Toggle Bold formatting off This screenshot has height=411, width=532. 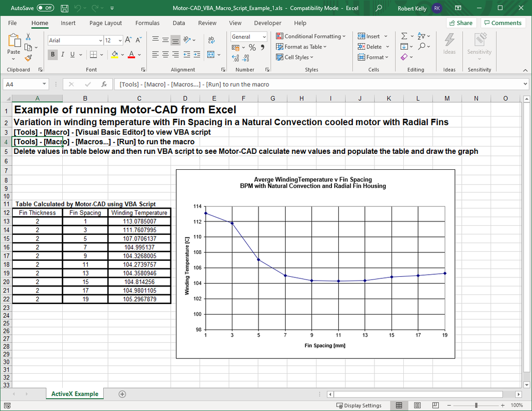click(53, 54)
